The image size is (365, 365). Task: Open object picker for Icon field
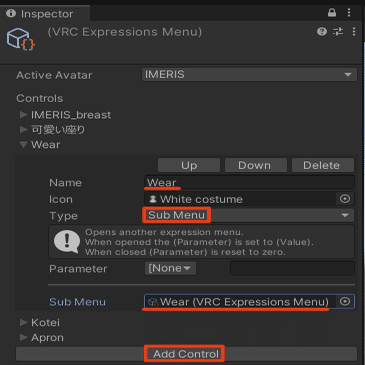[345, 199]
